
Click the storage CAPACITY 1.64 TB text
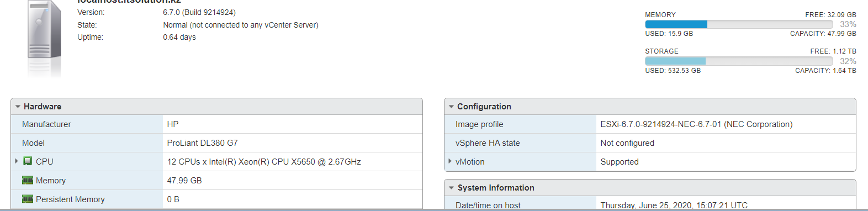(825, 71)
